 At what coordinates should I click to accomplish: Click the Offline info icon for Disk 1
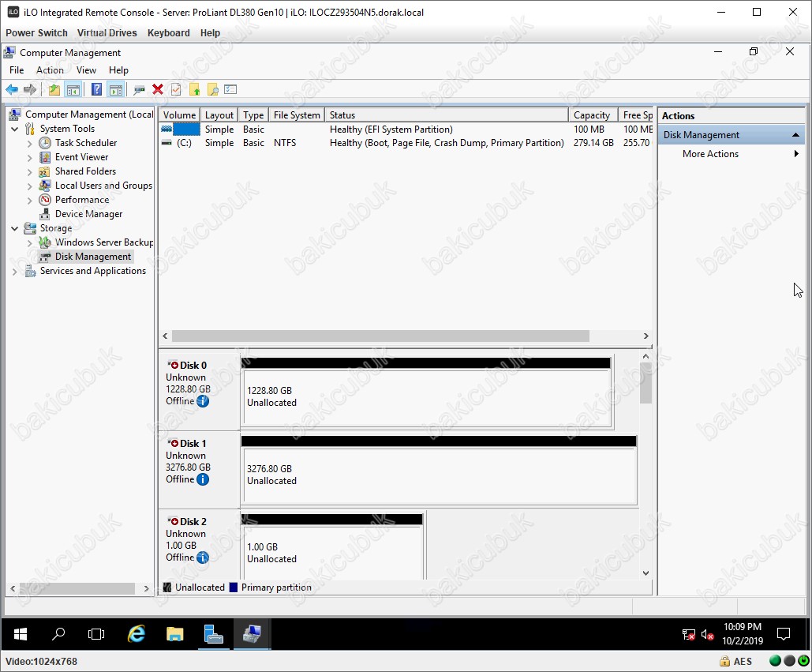click(x=203, y=479)
